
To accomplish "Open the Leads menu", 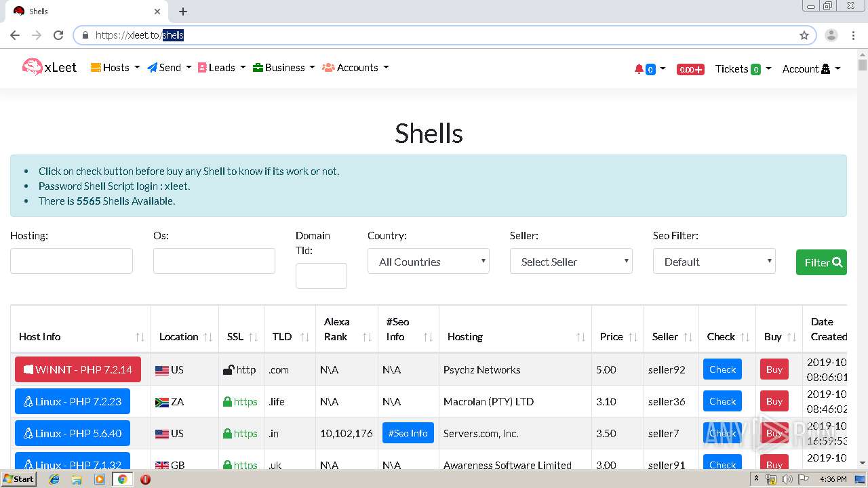I will click(222, 67).
